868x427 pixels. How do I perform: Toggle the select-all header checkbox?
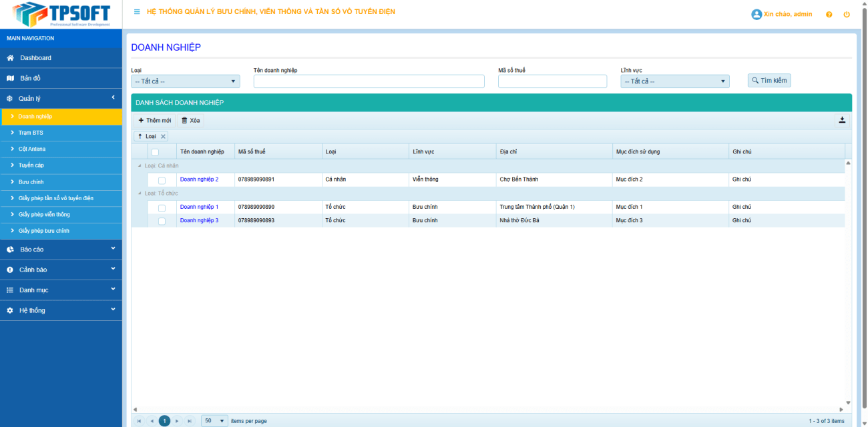(155, 152)
